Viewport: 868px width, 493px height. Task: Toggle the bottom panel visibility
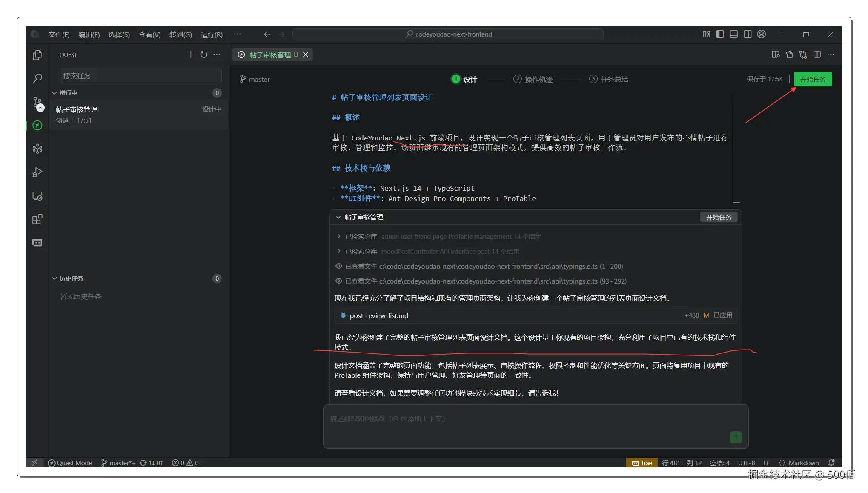point(733,34)
